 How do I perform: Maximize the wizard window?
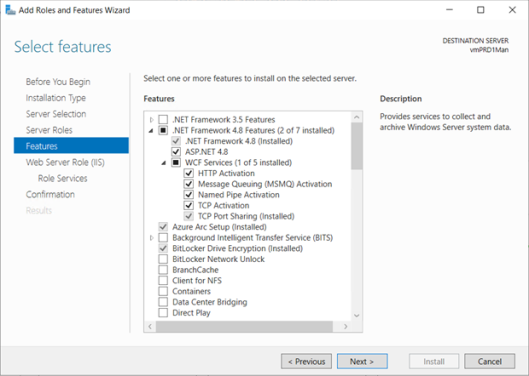tap(480, 10)
